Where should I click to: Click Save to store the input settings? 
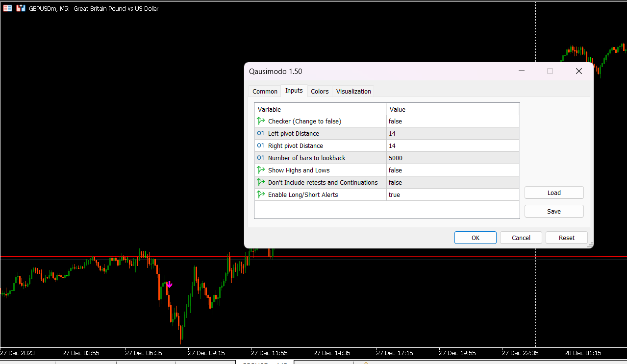[x=553, y=211]
